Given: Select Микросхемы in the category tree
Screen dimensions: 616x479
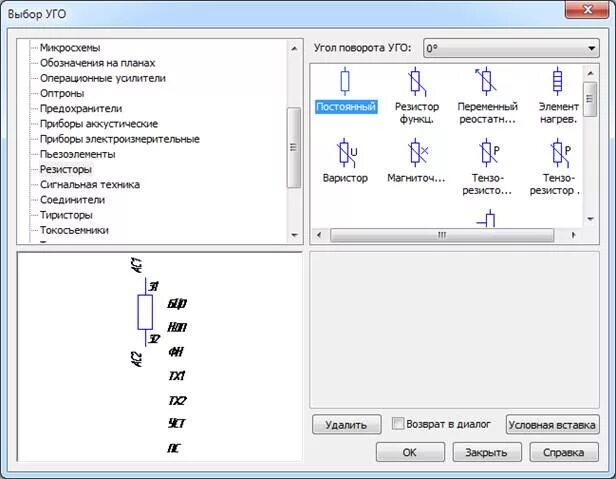Looking at the screenshot, I should [70, 48].
